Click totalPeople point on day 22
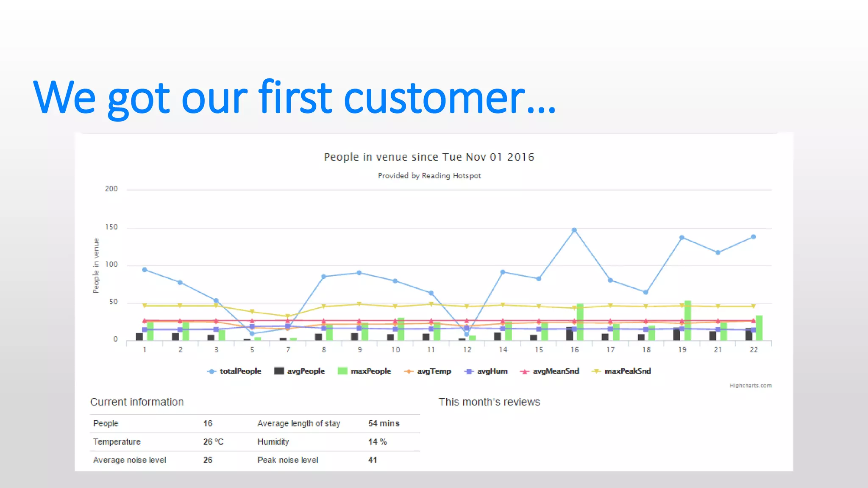 pos(753,237)
